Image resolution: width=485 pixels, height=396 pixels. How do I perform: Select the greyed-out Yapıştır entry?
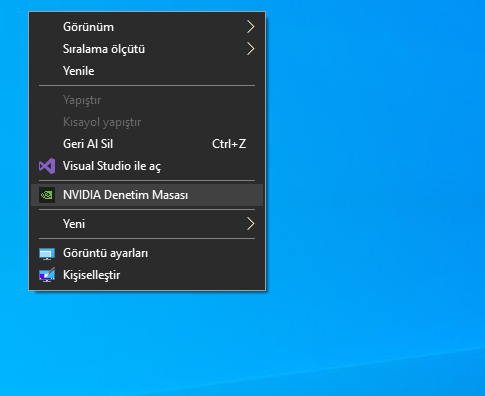click(x=147, y=100)
